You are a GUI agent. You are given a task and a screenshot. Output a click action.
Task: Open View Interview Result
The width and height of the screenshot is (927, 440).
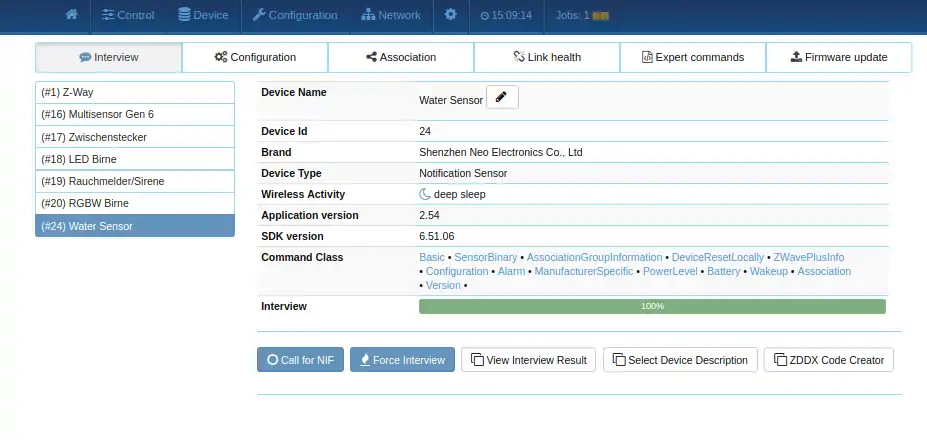tap(529, 360)
